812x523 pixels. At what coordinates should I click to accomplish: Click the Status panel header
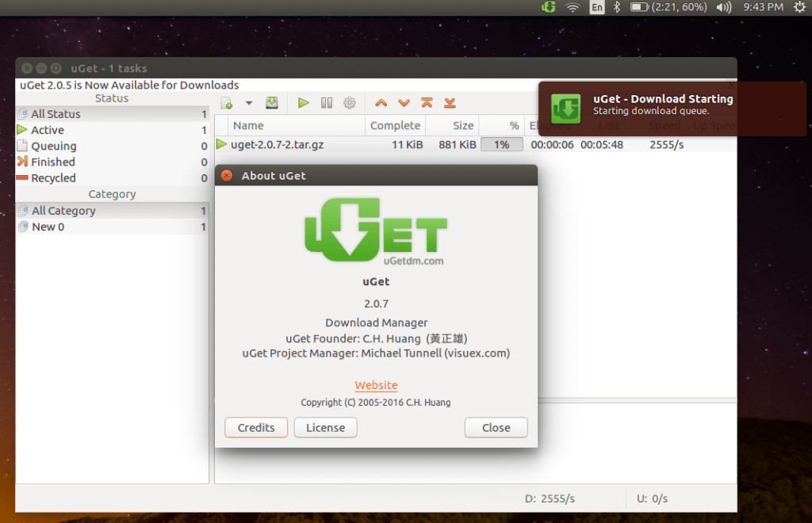(x=112, y=98)
